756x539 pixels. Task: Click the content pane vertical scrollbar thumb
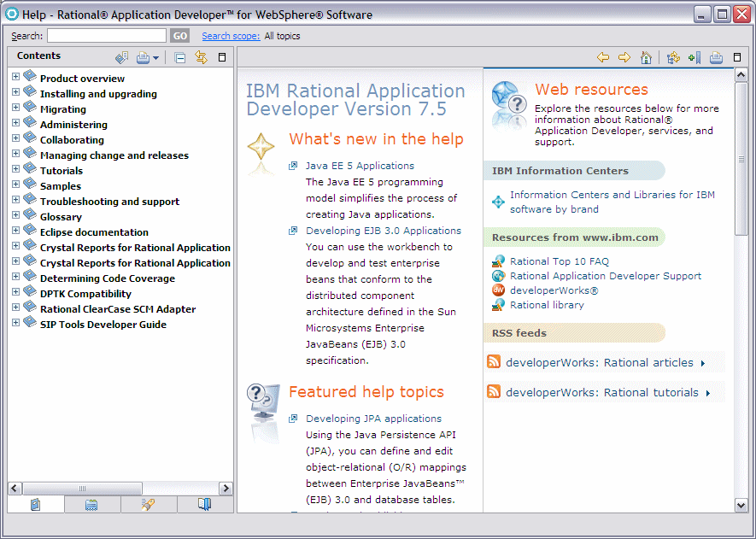[x=741, y=159]
